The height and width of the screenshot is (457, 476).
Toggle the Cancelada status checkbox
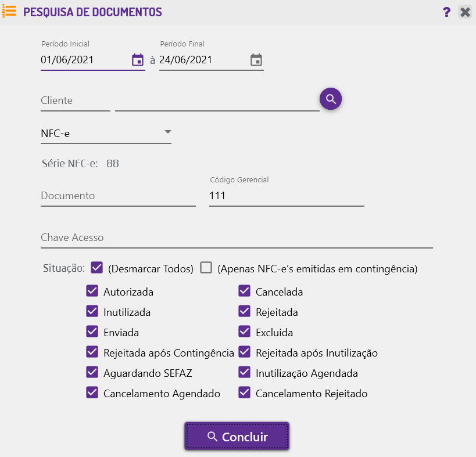click(244, 292)
